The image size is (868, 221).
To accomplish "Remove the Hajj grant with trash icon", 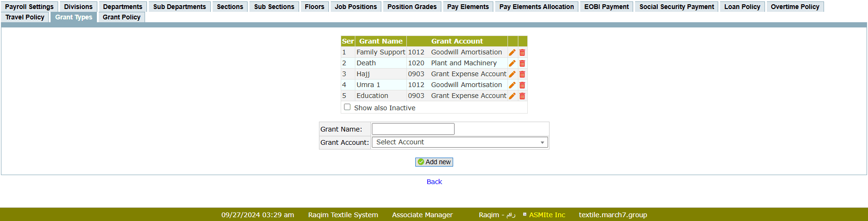I will coord(522,74).
